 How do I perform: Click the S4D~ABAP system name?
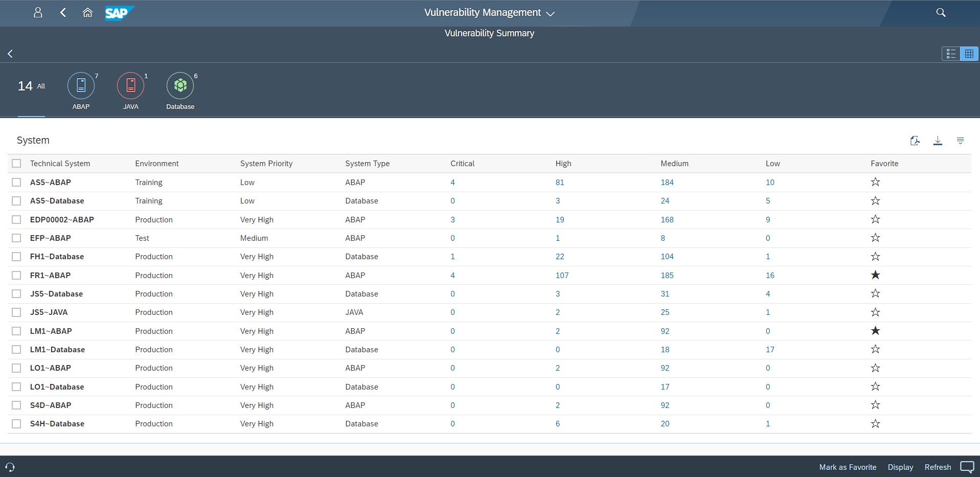click(x=51, y=405)
